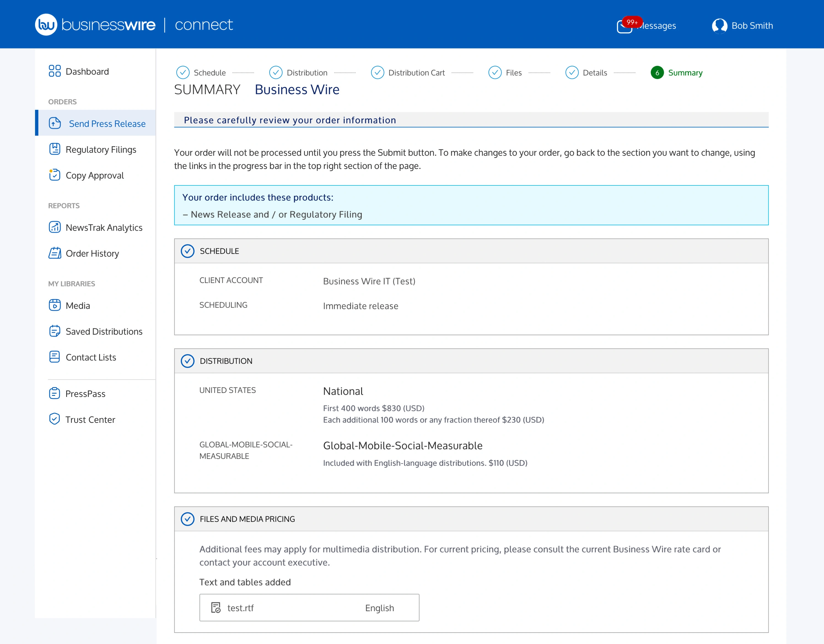Click the Saved Distributions icon
Image resolution: width=824 pixels, height=644 pixels.
pos(55,331)
